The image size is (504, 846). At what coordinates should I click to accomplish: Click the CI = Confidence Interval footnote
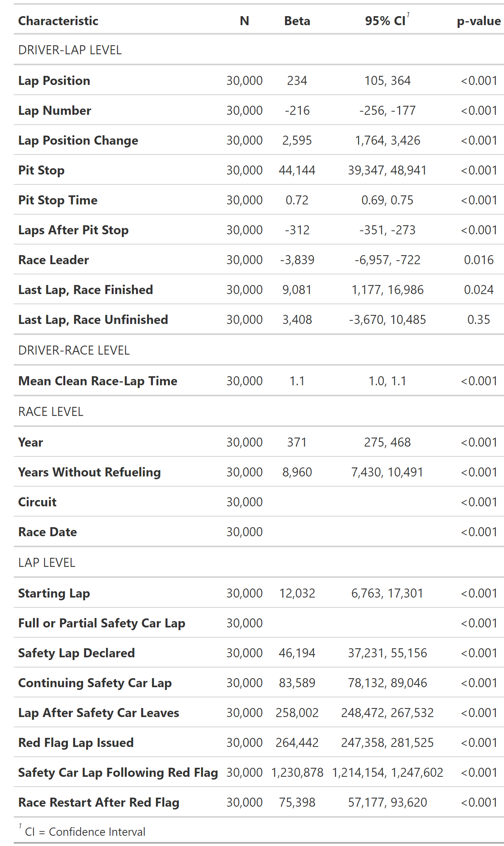pos(85,832)
